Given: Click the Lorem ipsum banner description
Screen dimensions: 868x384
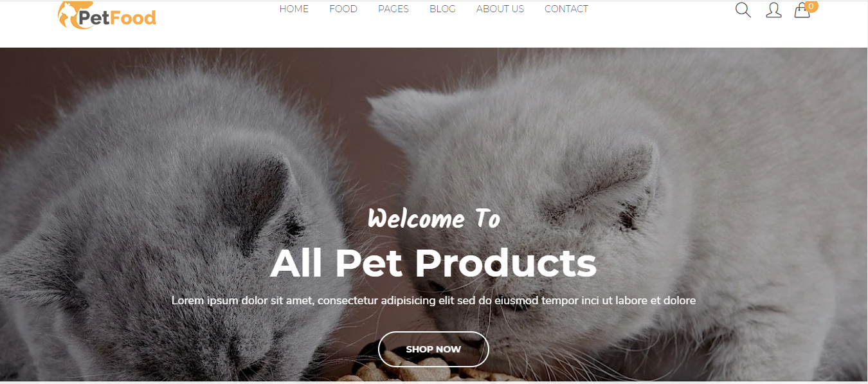Looking at the screenshot, I should (433, 300).
